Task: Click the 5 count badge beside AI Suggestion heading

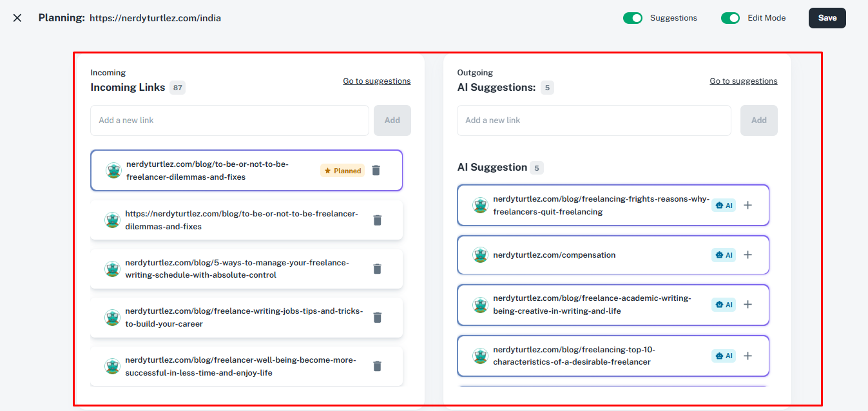Action: click(x=537, y=168)
